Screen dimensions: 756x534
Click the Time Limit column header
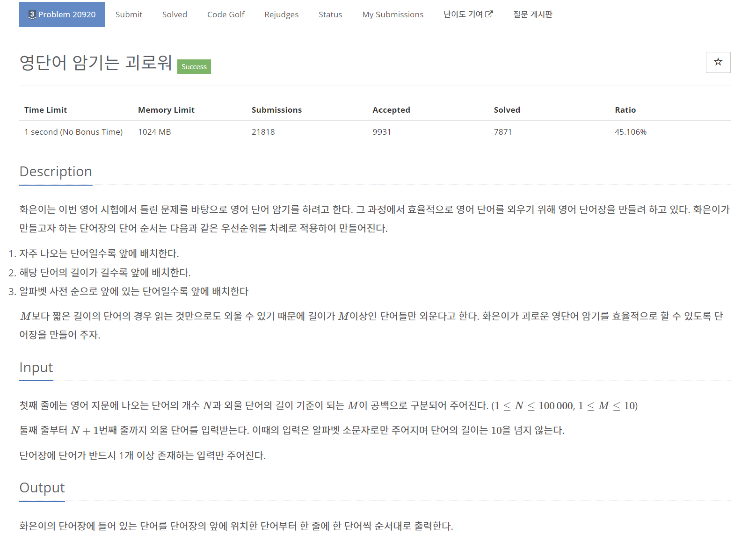[x=45, y=110]
